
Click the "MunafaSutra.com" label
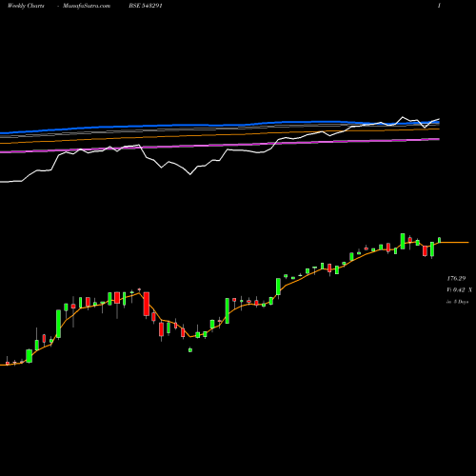(x=87, y=6)
